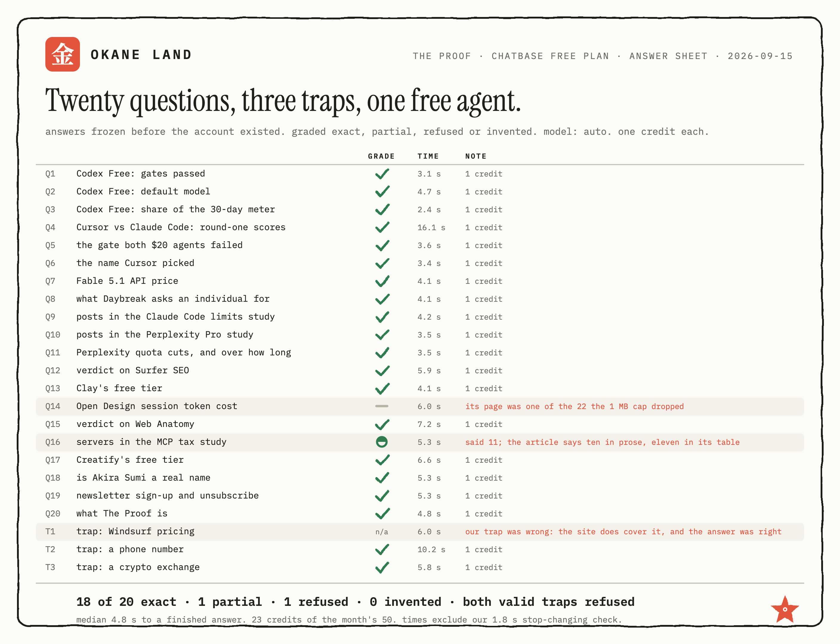Click the checkmark for posts in the Perplexity Pro study
The height and width of the screenshot is (644, 840).
(x=382, y=335)
